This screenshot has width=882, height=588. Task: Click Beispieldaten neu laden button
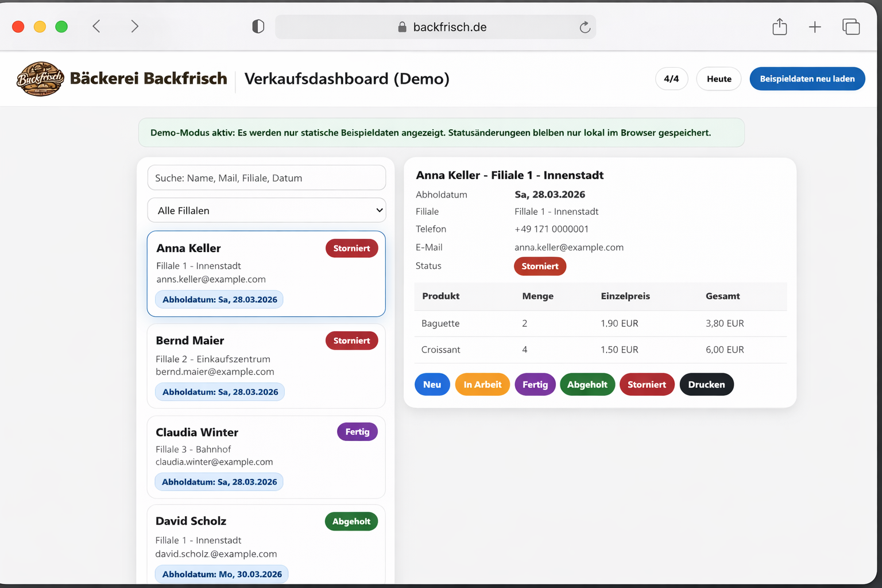coord(807,79)
